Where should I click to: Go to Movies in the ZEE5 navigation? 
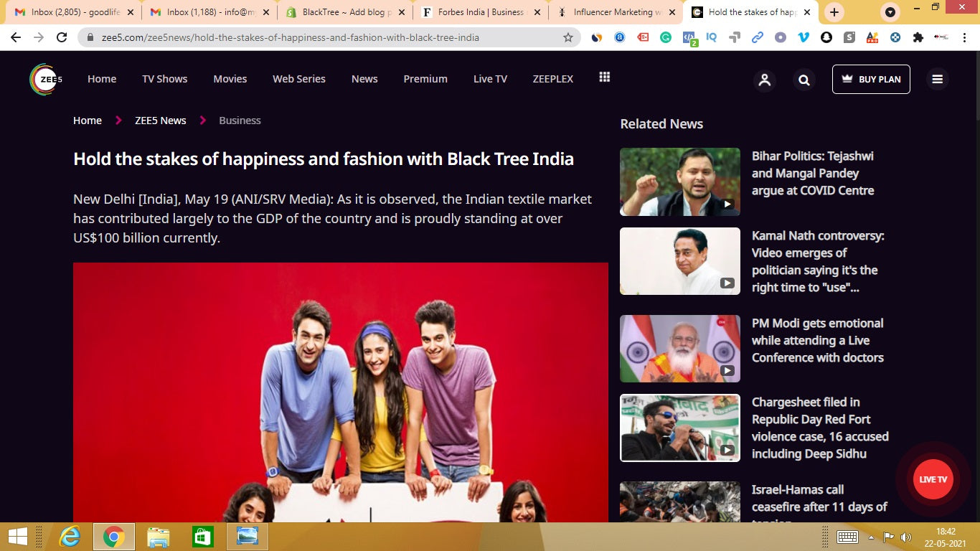[x=230, y=79]
